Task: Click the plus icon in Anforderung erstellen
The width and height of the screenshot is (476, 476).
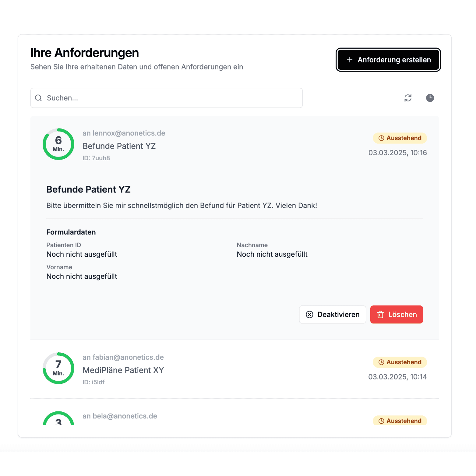Action: tap(350, 60)
